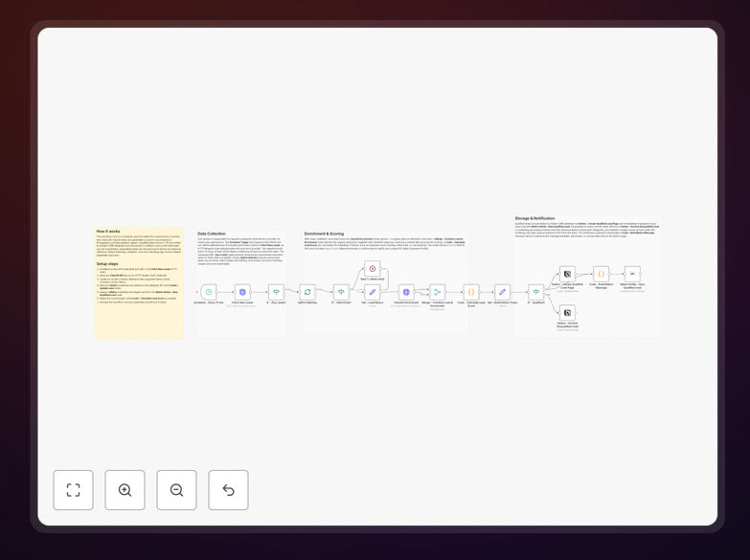Open the Code – Calculate Lead Score node
Image resolution: width=750 pixels, height=560 pixels.
pyautogui.click(x=471, y=292)
